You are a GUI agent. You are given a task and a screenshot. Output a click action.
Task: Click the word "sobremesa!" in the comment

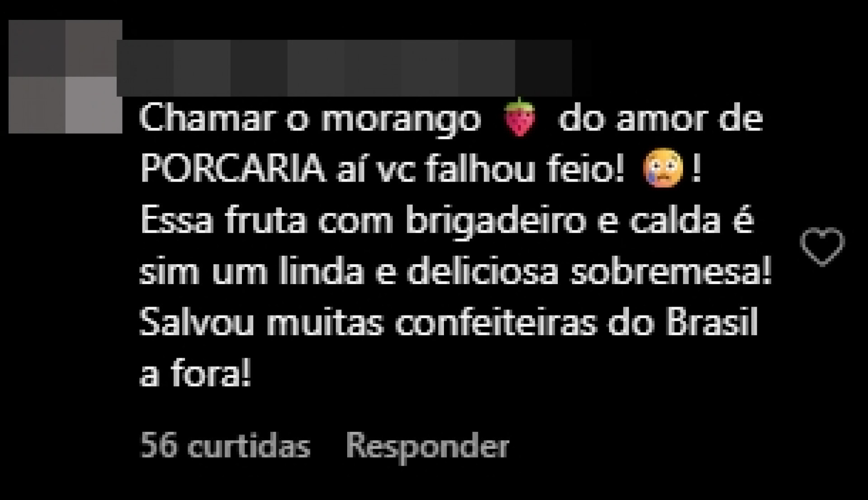point(670,273)
